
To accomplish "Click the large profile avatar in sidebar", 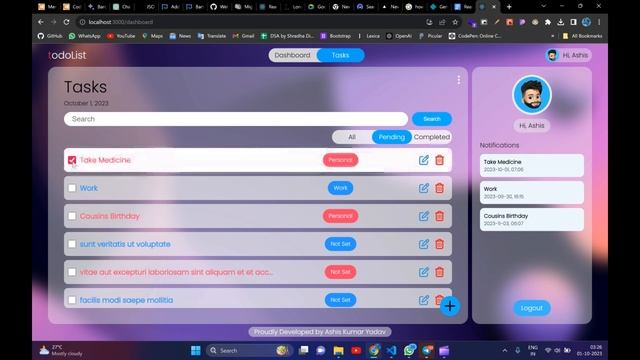I will pos(532,95).
